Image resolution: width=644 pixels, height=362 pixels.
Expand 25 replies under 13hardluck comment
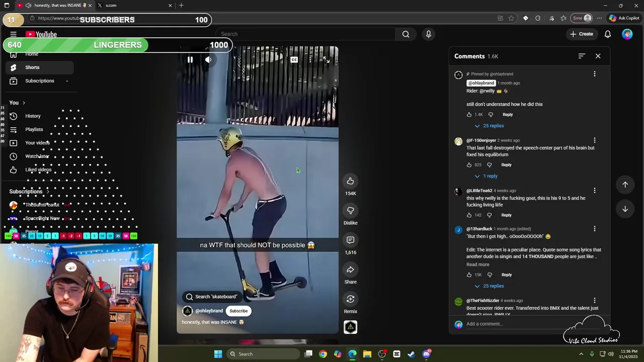[489, 286]
